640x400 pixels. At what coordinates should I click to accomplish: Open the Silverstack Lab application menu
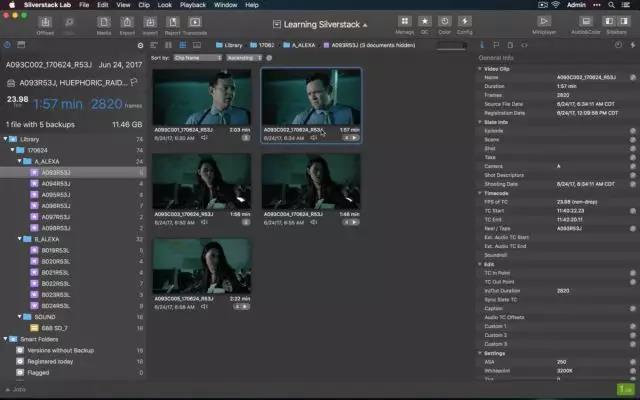47,5
